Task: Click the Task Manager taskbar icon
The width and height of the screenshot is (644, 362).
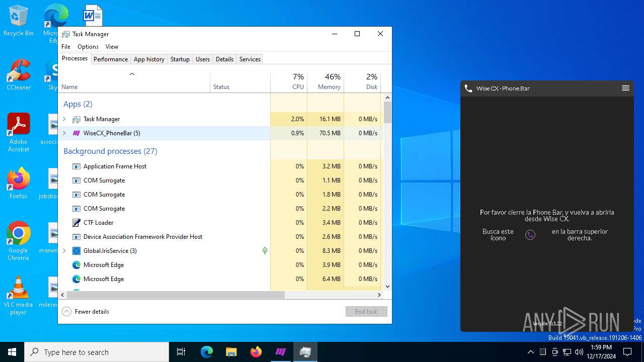Action: [x=305, y=352]
